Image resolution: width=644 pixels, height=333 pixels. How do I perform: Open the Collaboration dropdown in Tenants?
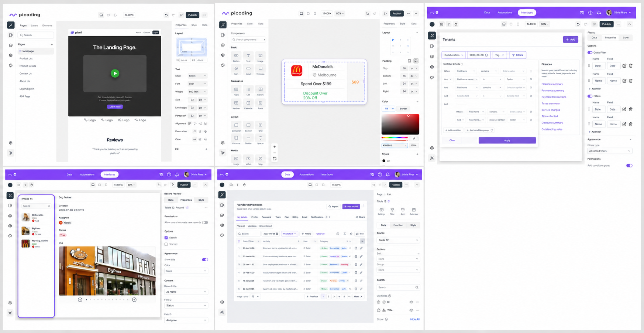click(x=454, y=55)
